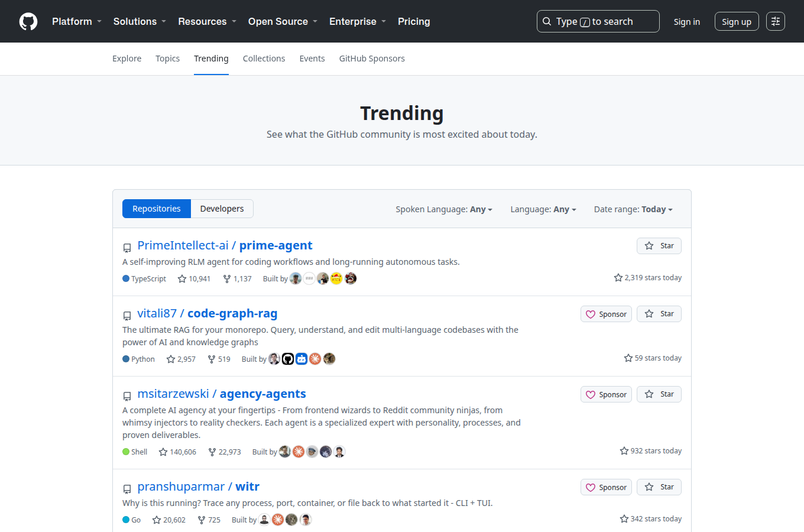Open the command palette settings icon

click(x=776, y=21)
